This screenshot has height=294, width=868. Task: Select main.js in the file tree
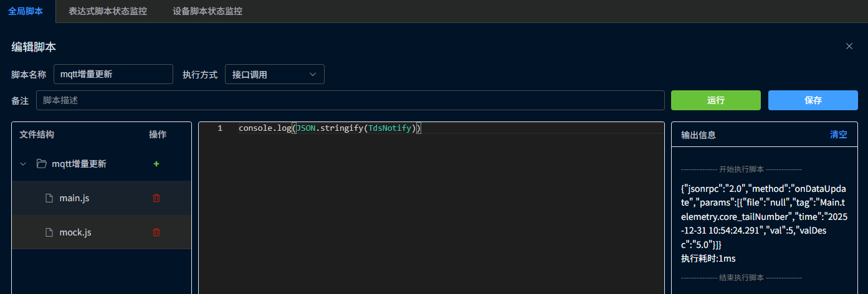coord(75,198)
